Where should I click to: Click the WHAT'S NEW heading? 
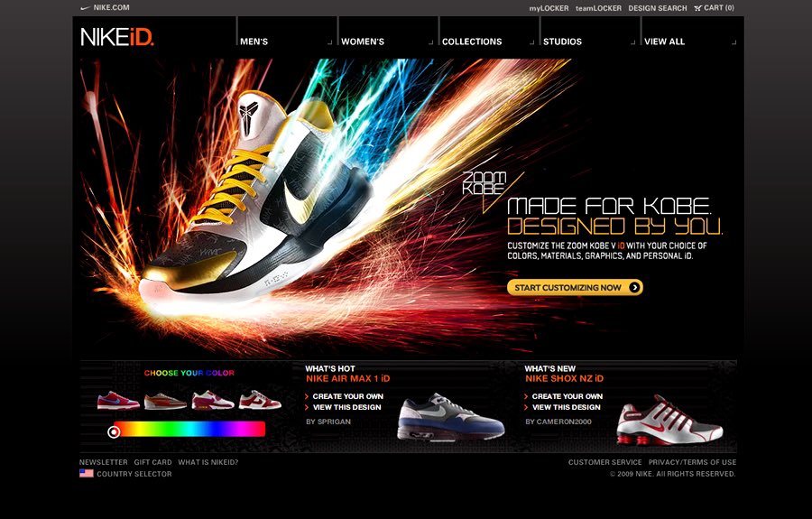tap(550, 369)
